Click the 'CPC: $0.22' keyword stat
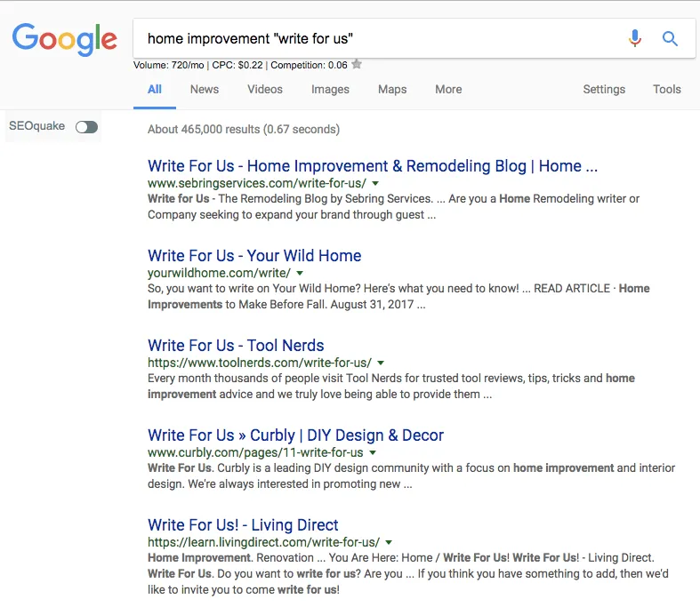This screenshot has height=607, width=700. point(237,65)
